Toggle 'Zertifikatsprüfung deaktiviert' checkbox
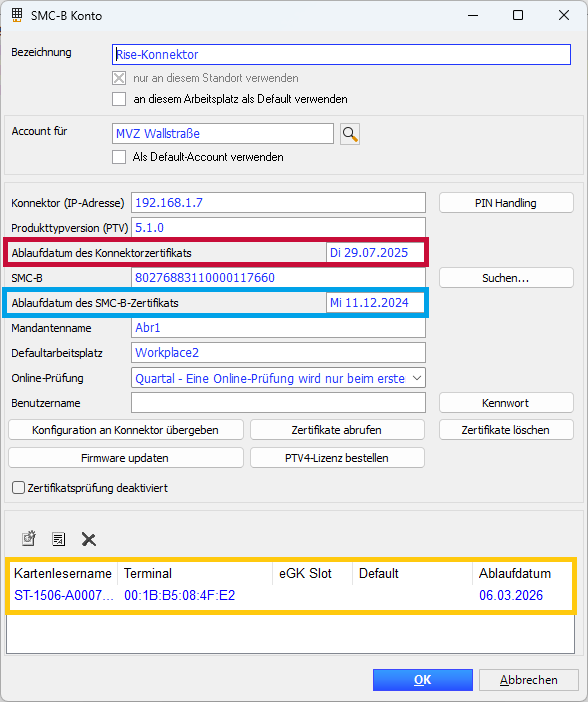Viewport: 588px width, 702px height. click(x=18, y=488)
